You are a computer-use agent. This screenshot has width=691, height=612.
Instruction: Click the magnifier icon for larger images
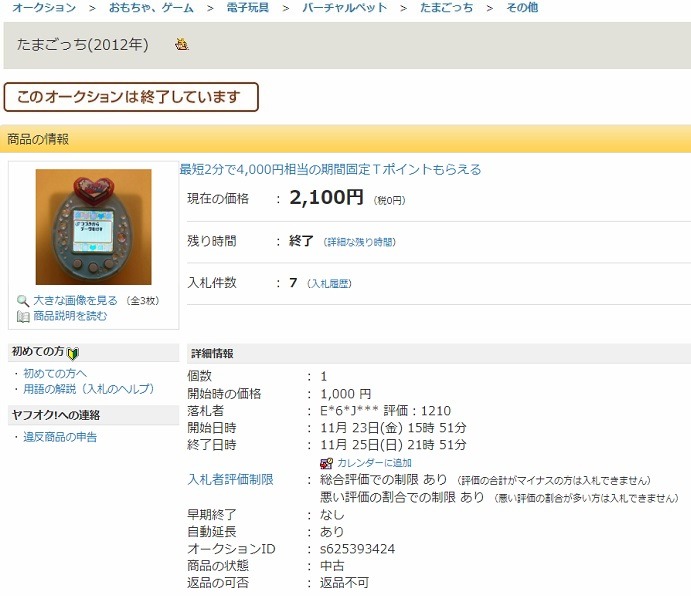[x=22, y=301]
